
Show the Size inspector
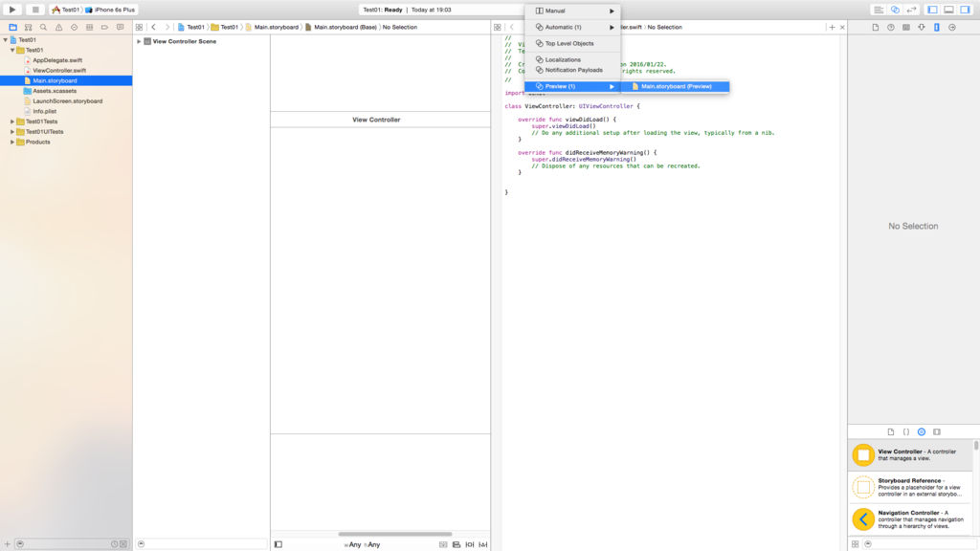936,28
